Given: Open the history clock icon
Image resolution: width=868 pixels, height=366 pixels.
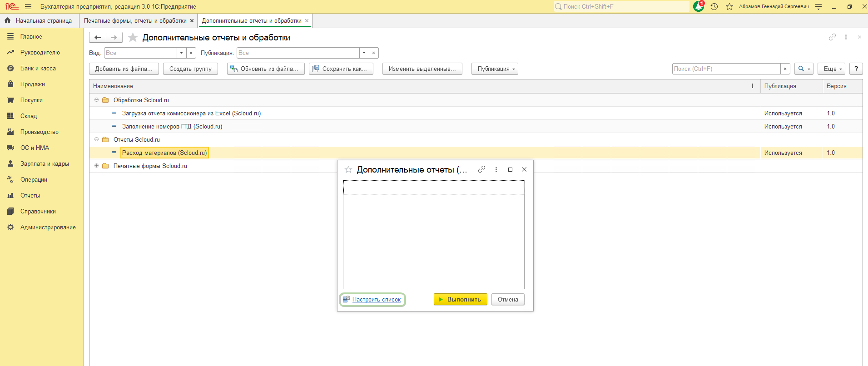Looking at the screenshot, I should pos(714,7).
